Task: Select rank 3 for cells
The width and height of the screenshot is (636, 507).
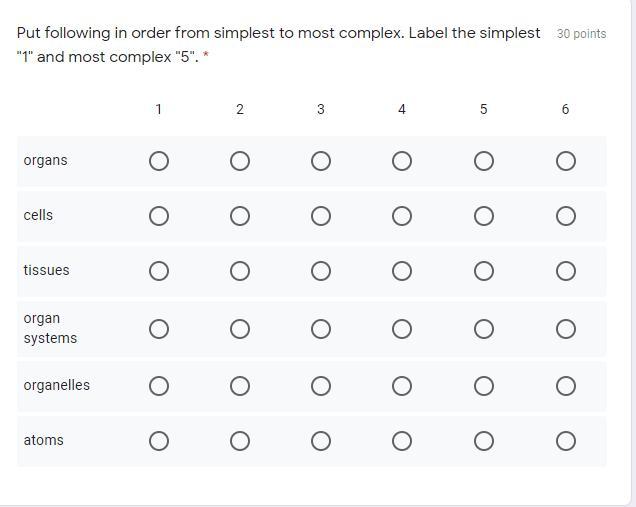Action: click(321, 216)
